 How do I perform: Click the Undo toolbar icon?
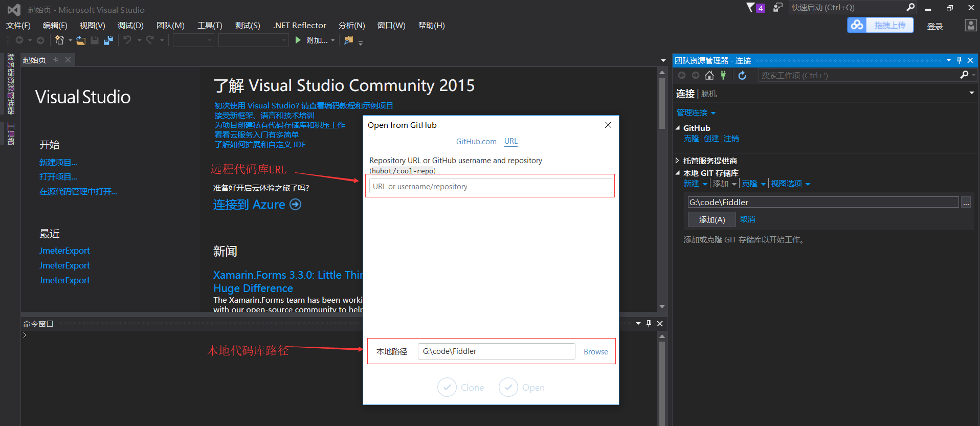[x=127, y=40]
